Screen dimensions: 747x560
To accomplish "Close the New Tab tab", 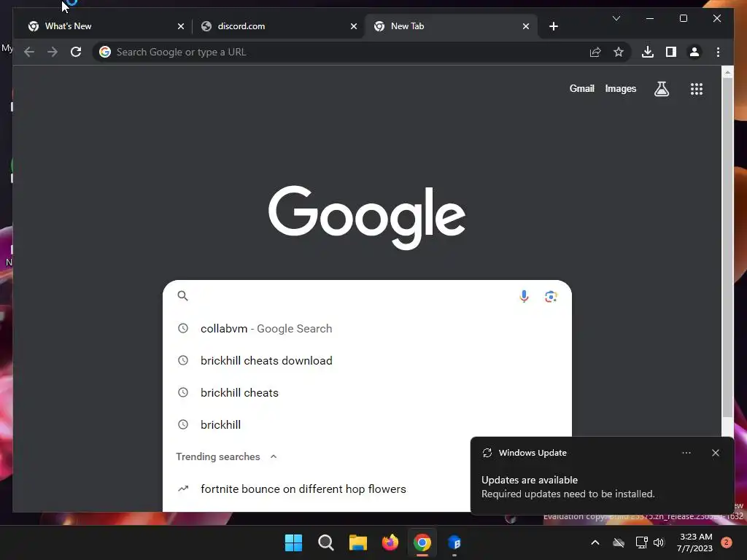I will [525, 26].
